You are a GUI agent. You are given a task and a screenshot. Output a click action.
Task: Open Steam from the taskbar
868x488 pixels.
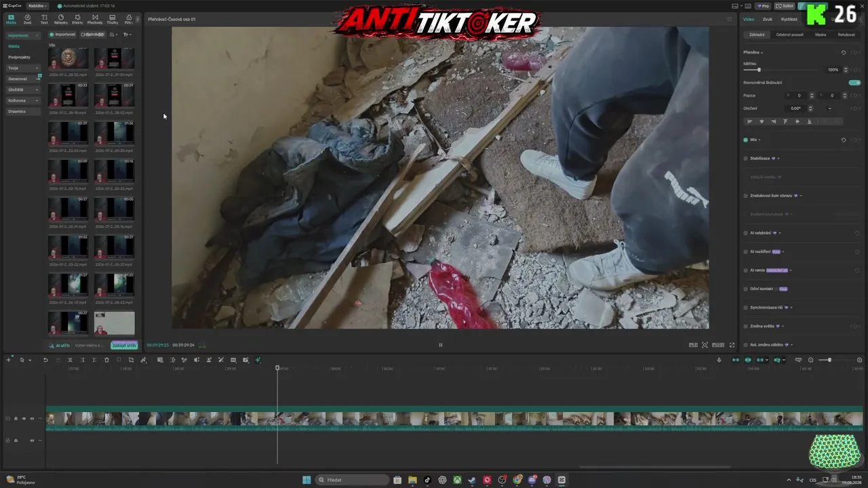pyautogui.click(x=472, y=480)
